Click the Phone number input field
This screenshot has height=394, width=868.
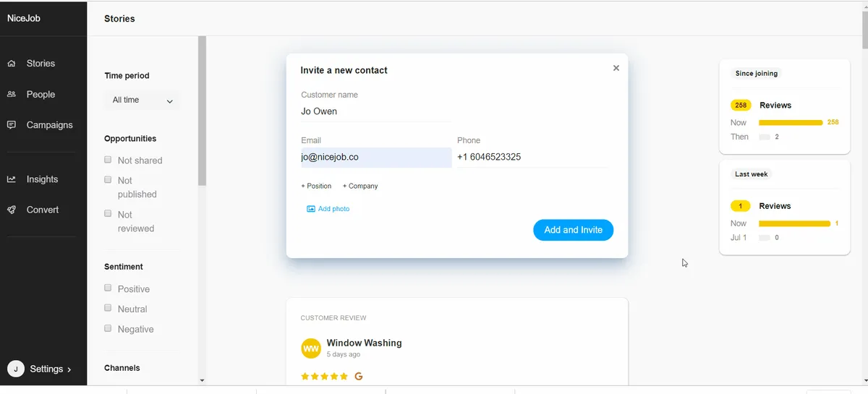(x=532, y=157)
